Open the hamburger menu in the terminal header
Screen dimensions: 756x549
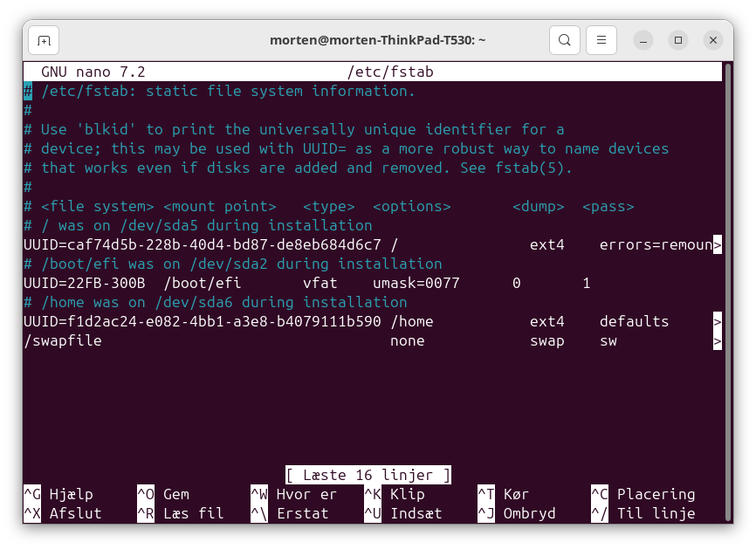pyautogui.click(x=601, y=40)
